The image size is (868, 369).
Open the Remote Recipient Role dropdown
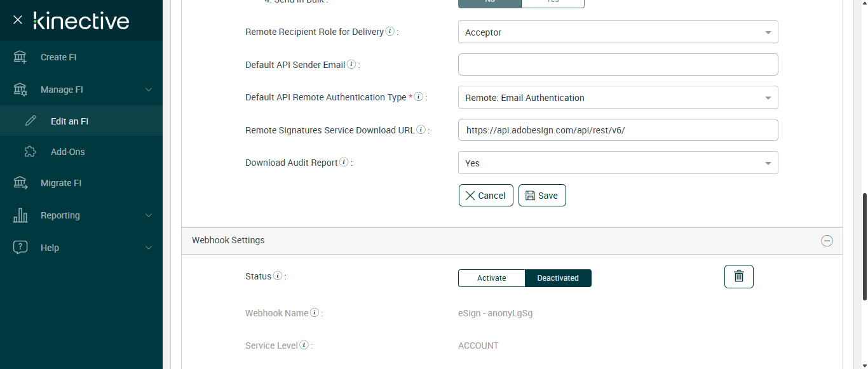pyautogui.click(x=618, y=32)
